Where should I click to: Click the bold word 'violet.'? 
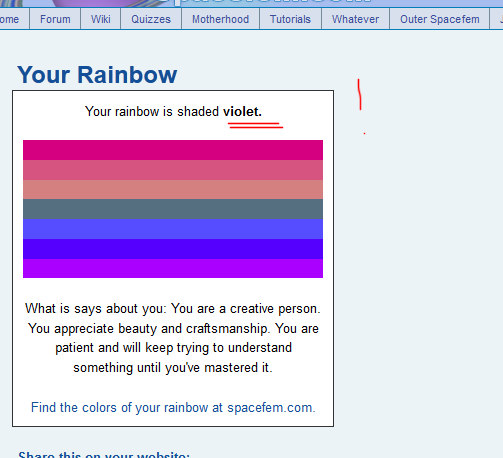(242, 111)
